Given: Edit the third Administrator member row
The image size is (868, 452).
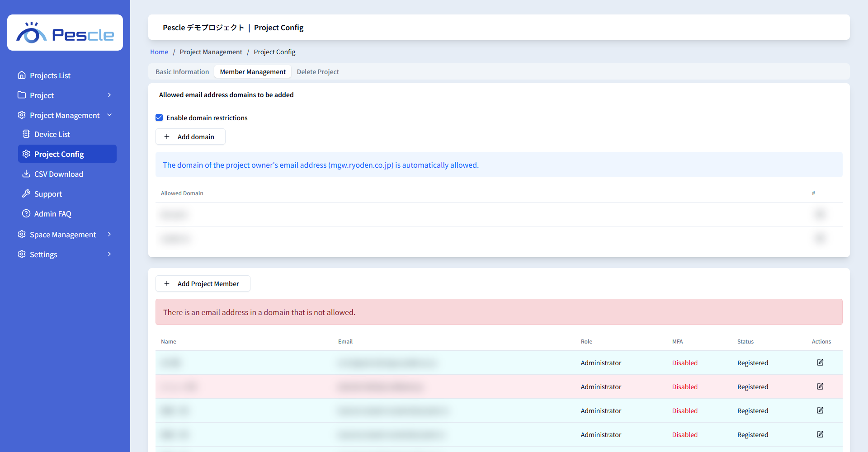Looking at the screenshot, I should tap(820, 410).
